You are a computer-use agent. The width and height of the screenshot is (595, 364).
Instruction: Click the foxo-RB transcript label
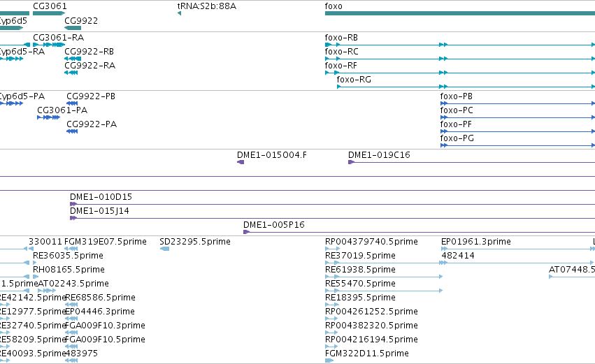coord(341,38)
